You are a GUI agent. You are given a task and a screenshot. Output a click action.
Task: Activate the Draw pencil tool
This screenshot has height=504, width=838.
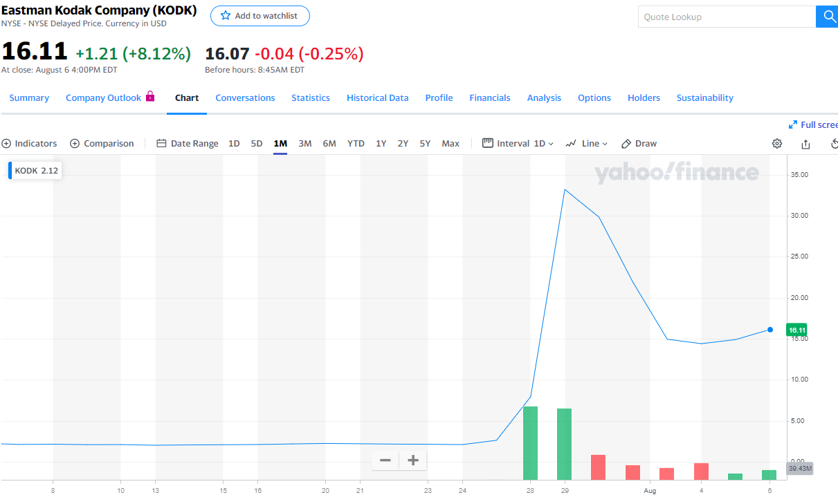tap(639, 144)
